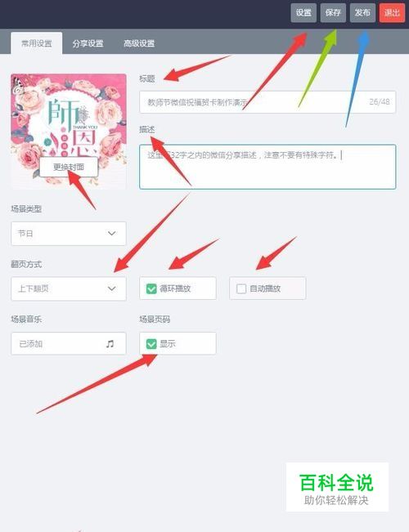The image size is (409, 532).
Task: Click the 保存 save button
Action: 333,13
